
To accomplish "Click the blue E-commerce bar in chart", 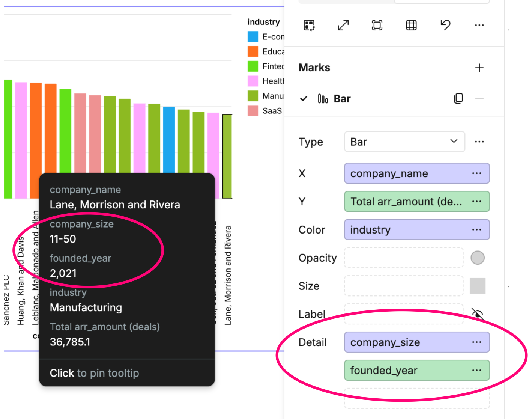I will 169,139.
